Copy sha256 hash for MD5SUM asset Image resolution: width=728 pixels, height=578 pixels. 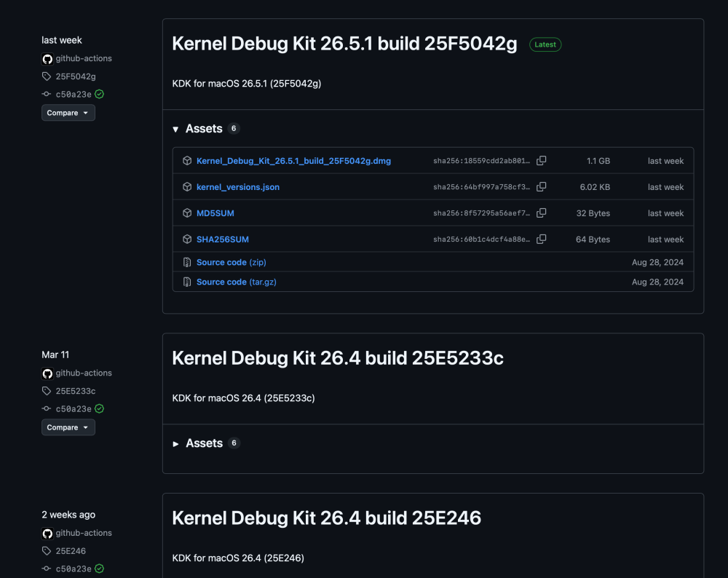tap(541, 213)
